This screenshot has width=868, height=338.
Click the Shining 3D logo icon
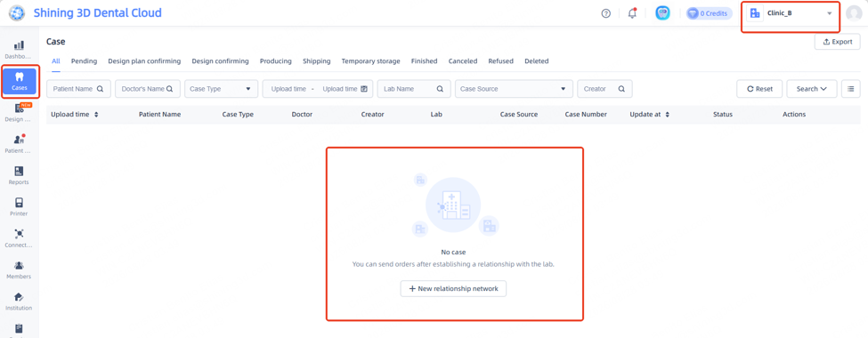pyautogui.click(x=17, y=12)
